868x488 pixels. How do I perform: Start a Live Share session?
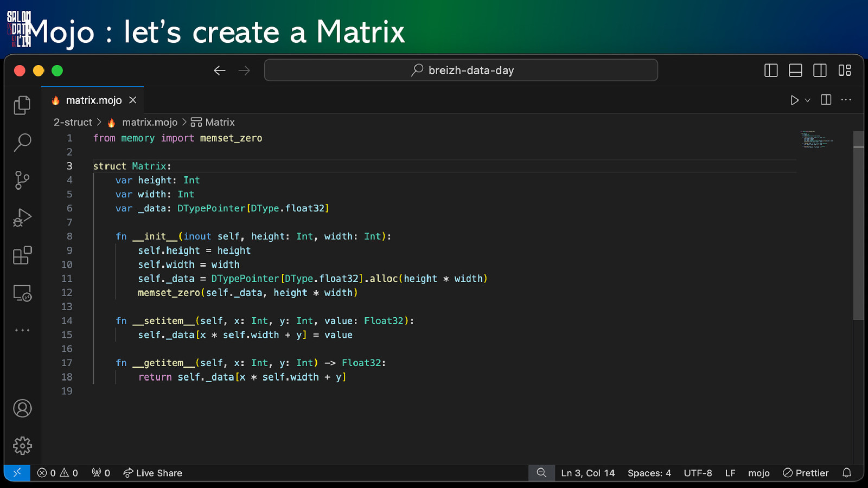coord(152,473)
